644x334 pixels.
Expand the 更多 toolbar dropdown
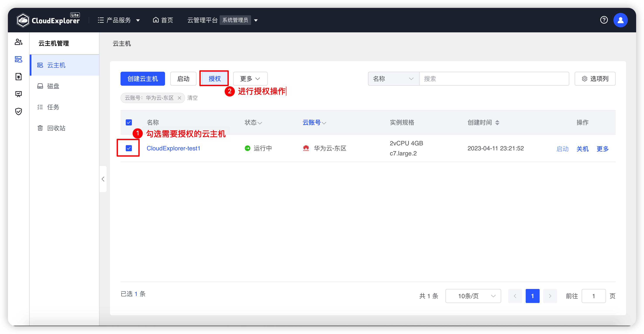point(250,79)
